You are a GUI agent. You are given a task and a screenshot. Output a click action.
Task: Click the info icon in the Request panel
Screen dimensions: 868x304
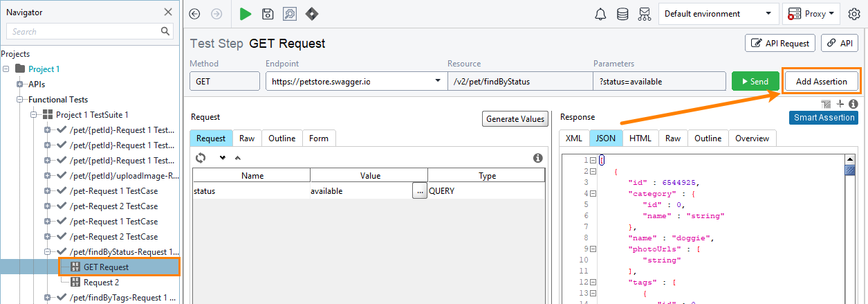pos(537,158)
